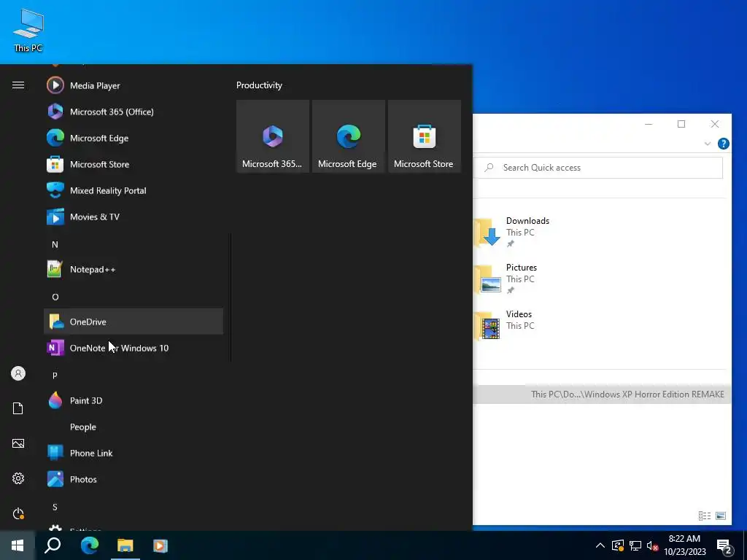The width and height of the screenshot is (747, 560).
Task: Click the muted volume tray icon
Action: click(652, 545)
